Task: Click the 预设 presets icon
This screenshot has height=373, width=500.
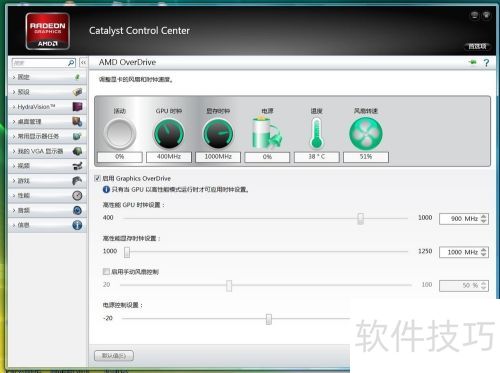Action: point(77,92)
